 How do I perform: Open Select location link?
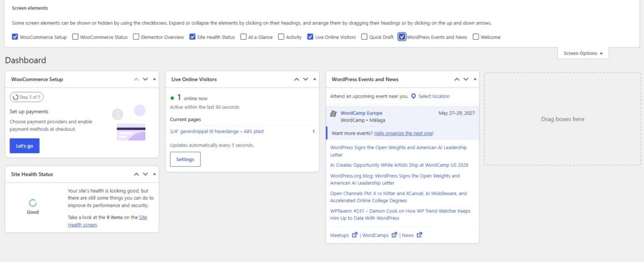click(x=434, y=96)
